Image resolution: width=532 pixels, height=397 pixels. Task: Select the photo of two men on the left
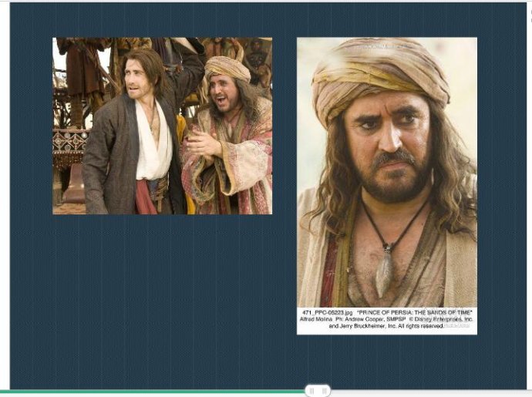pyautogui.click(x=162, y=126)
